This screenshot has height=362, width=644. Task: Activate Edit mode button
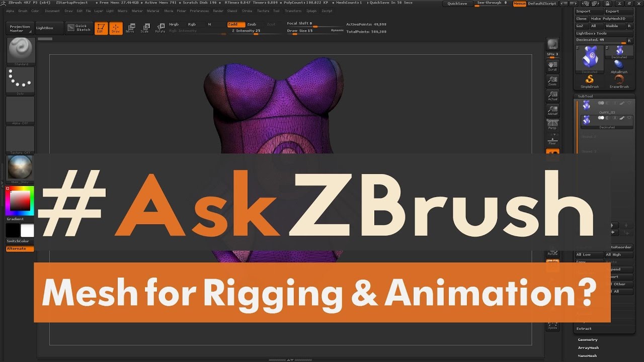pos(101,28)
